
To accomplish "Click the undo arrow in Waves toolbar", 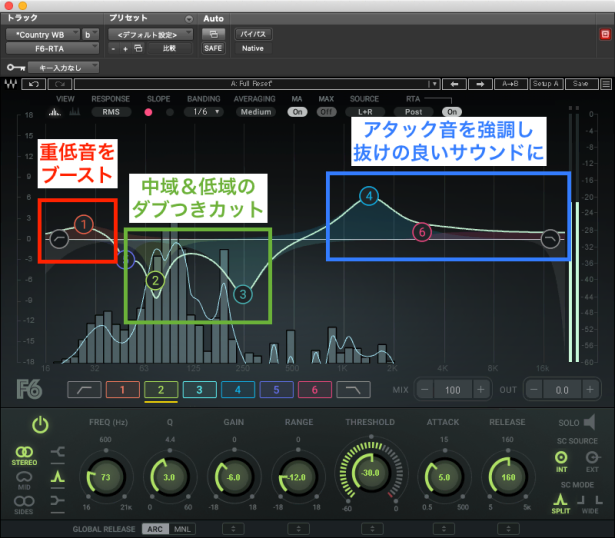I will pyautogui.click(x=34, y=84).
